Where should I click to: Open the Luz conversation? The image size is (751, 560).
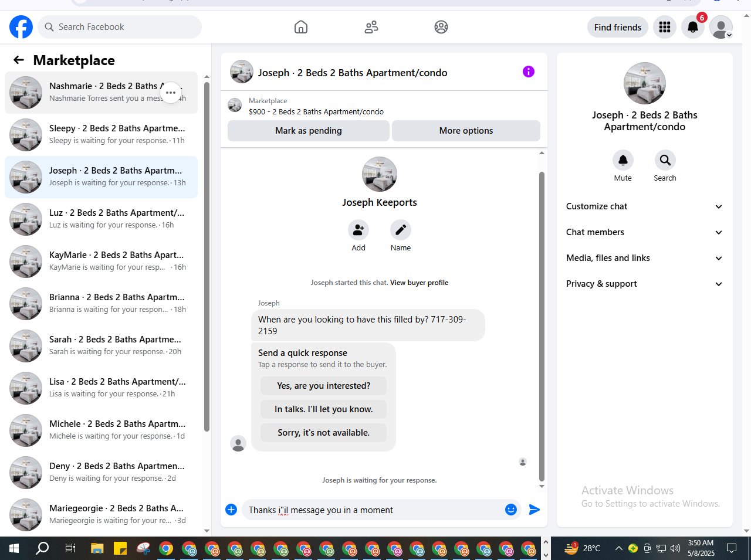click(x=101, y=219)
